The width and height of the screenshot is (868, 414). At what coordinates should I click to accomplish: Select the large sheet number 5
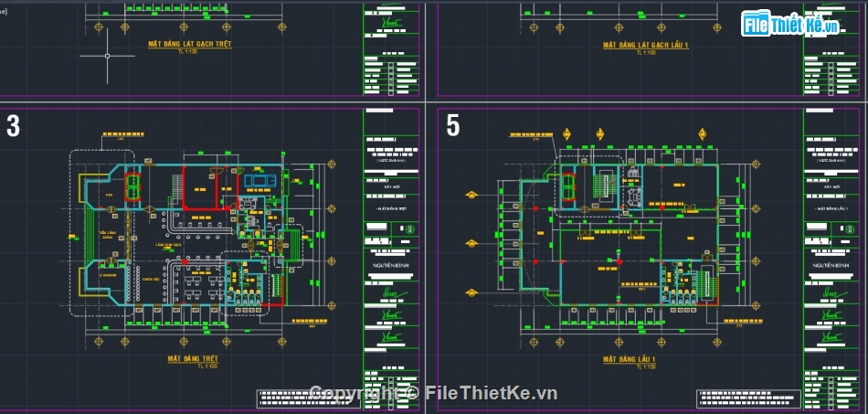(x=453, y=126)
